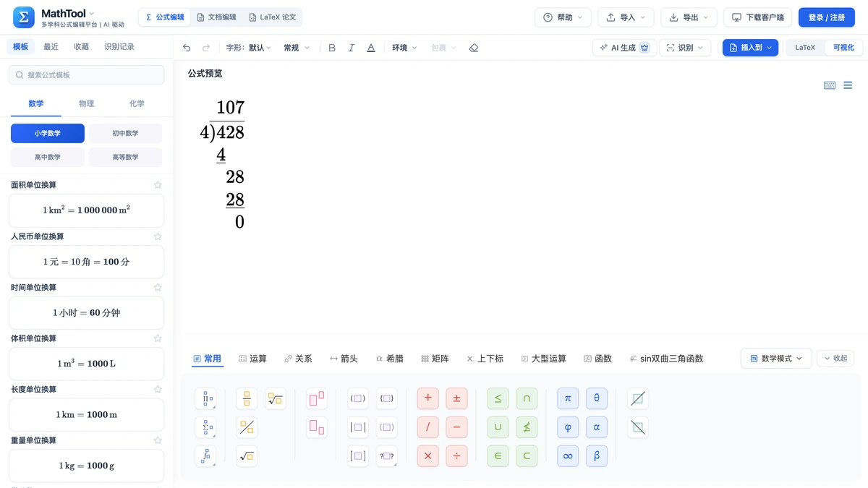Insert the pi symbol
Image resolution: width=868 pixels, height=488 pixels.
[568, 398]
